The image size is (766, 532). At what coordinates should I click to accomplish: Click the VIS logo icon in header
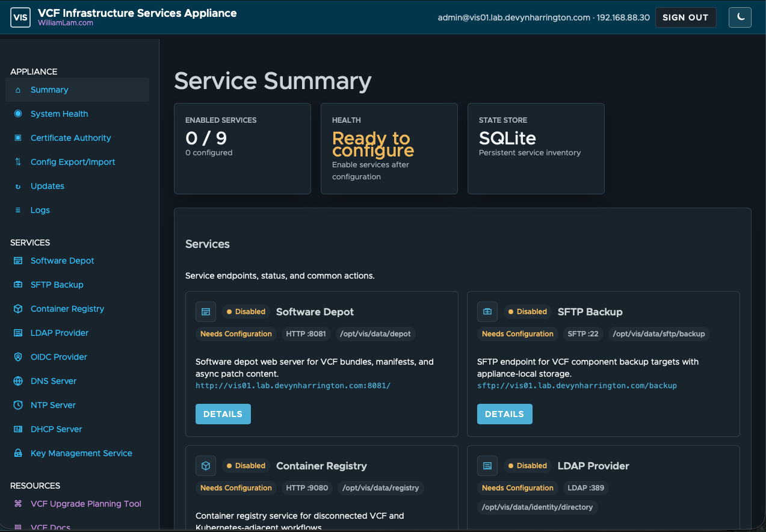point(20,18)
